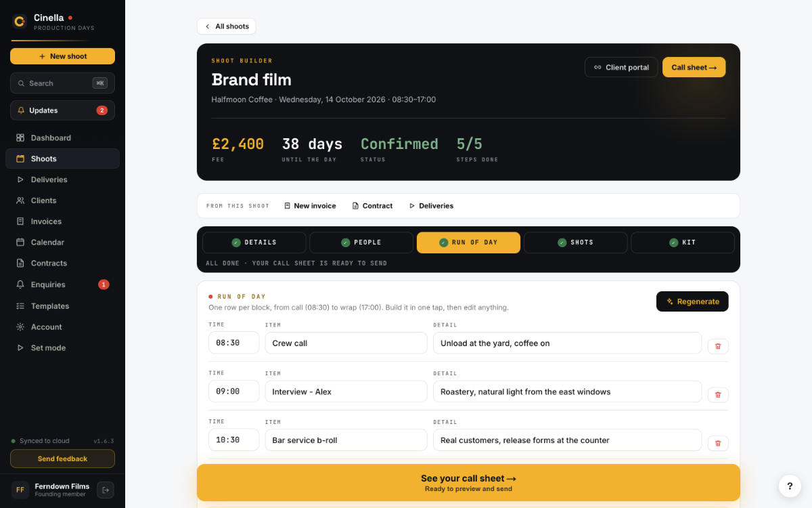The height and width of the screenshot is (508, 812).
Task: Delete the Crew call row
Action: coord(718,346)
